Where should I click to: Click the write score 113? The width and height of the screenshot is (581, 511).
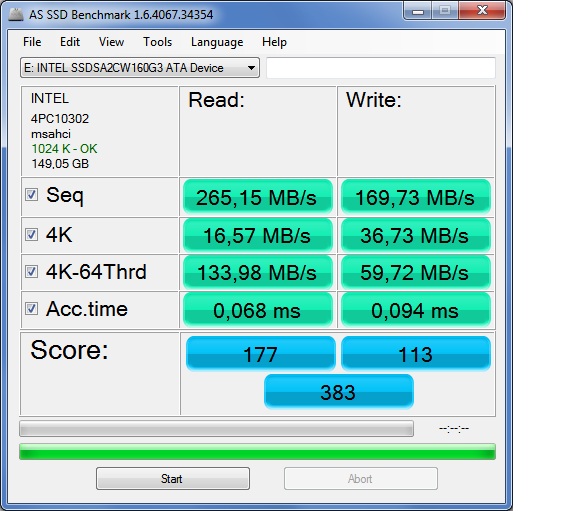[416, 354]
